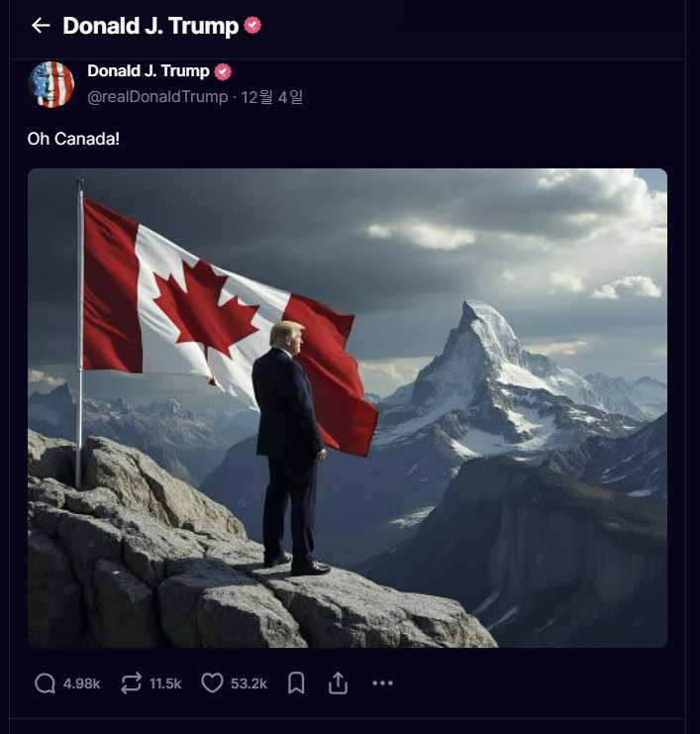The width and height of the screenshot is (700, 734).
Task: Click the reply speech bubble icon
Action: click(45, 683)
